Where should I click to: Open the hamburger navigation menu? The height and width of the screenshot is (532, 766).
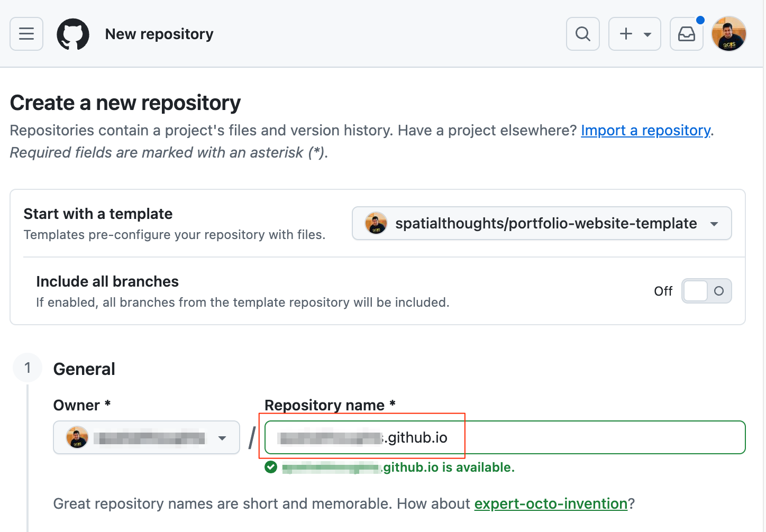[x=26, y=34]
